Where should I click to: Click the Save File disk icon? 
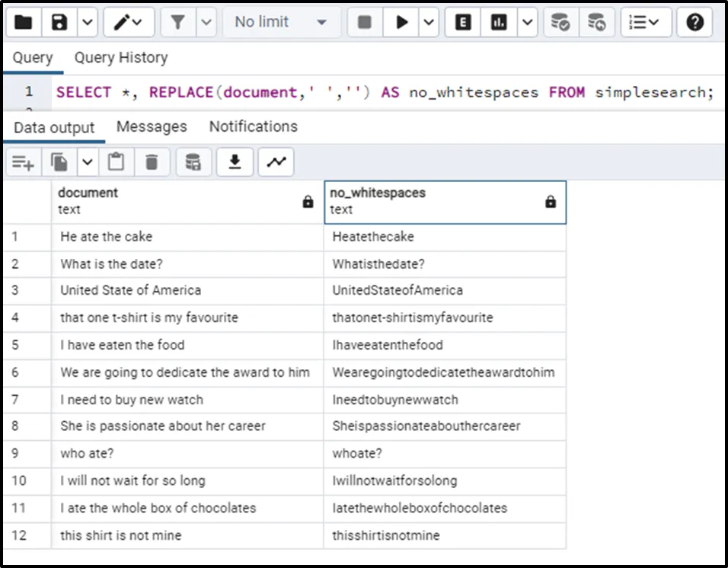59,22
